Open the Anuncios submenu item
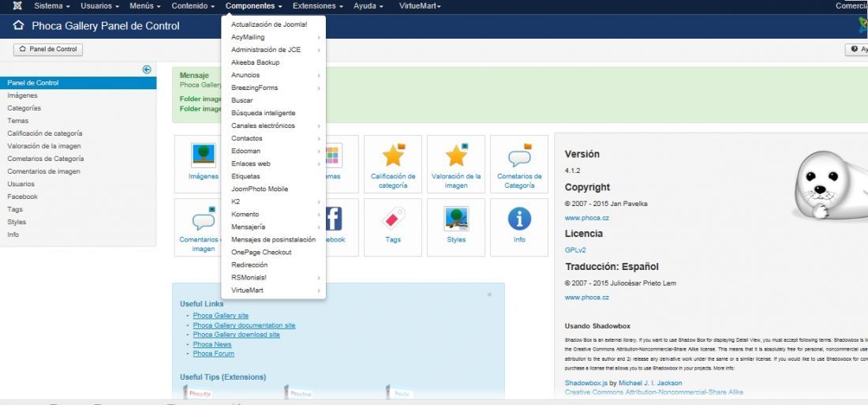868x405 pixels. click(x=274, y=75)
